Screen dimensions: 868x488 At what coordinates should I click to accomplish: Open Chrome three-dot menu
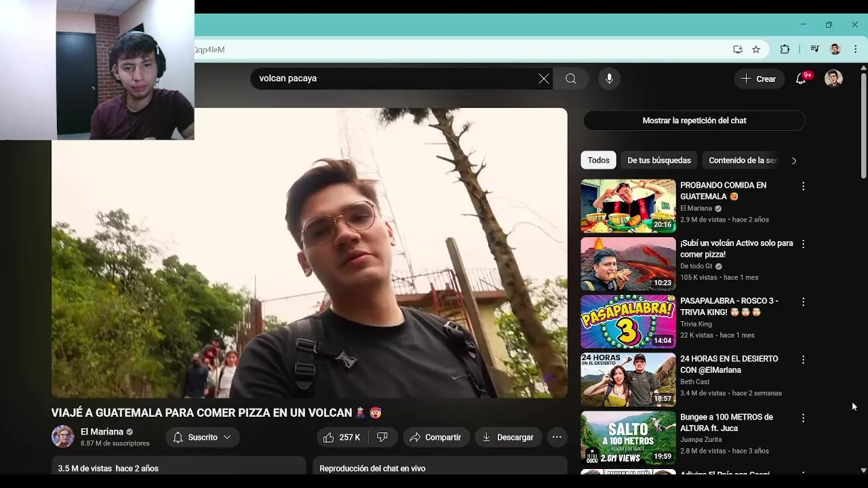tap(855, 49)
